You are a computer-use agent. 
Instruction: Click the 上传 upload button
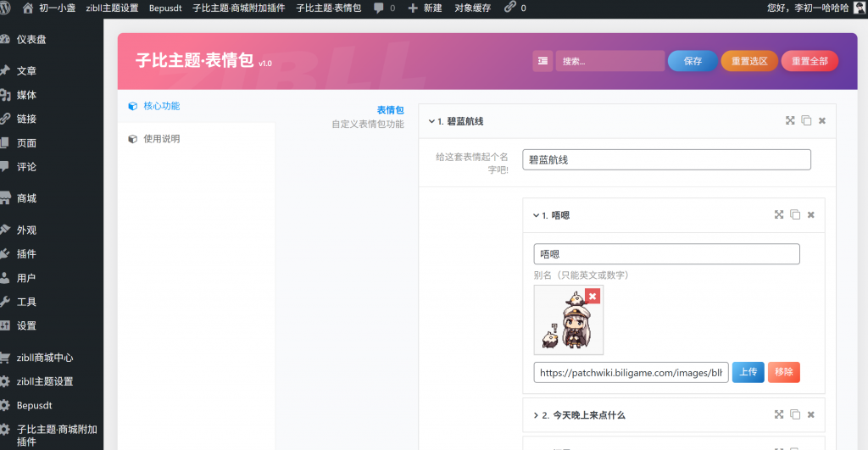tap(748, 372)
